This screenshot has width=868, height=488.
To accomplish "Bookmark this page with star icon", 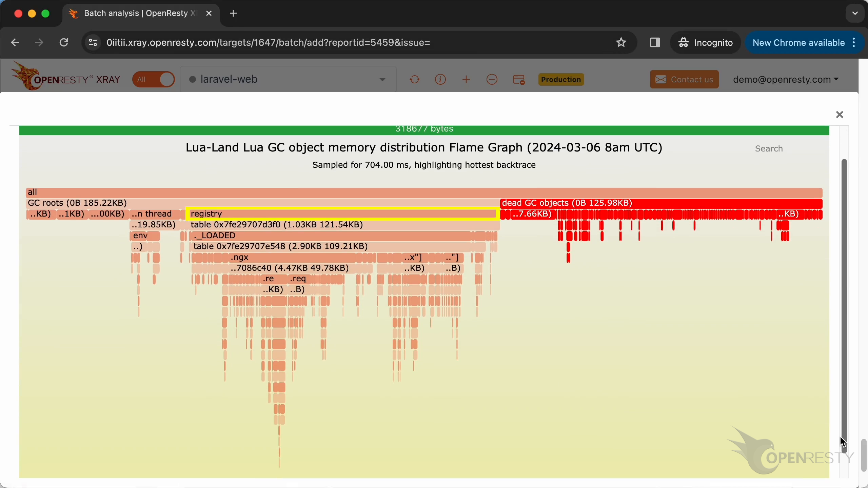I will [621, 42].
